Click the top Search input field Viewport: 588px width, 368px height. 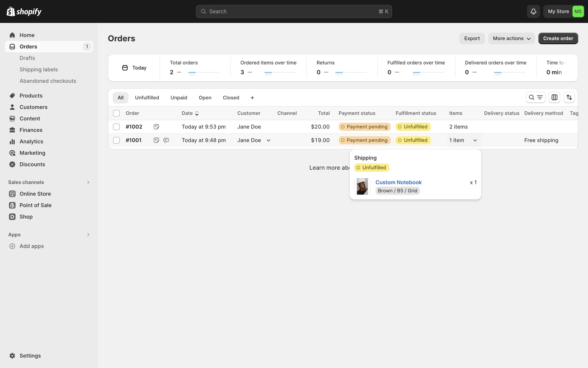click(293, 11)
